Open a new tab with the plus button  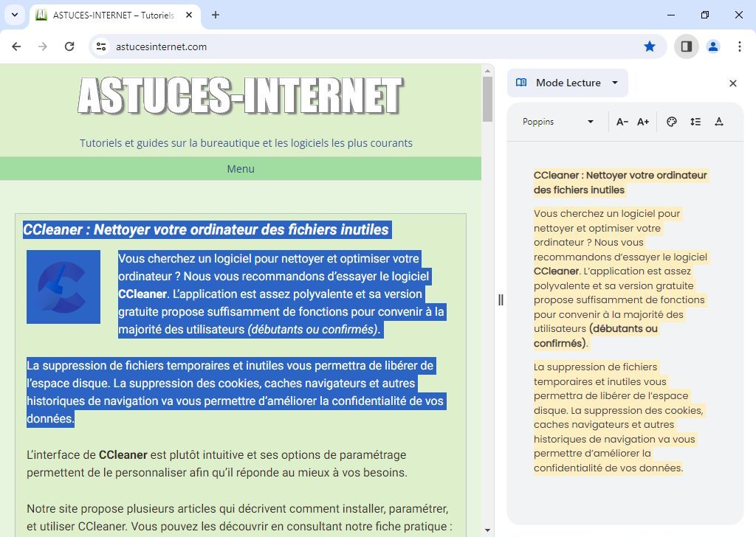click(x=215, y=15)
